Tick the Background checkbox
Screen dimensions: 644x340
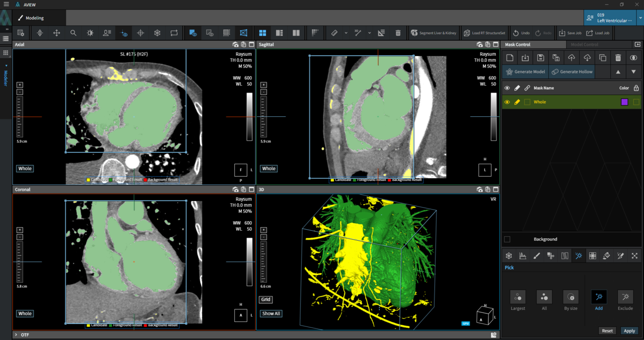[507, 239]
